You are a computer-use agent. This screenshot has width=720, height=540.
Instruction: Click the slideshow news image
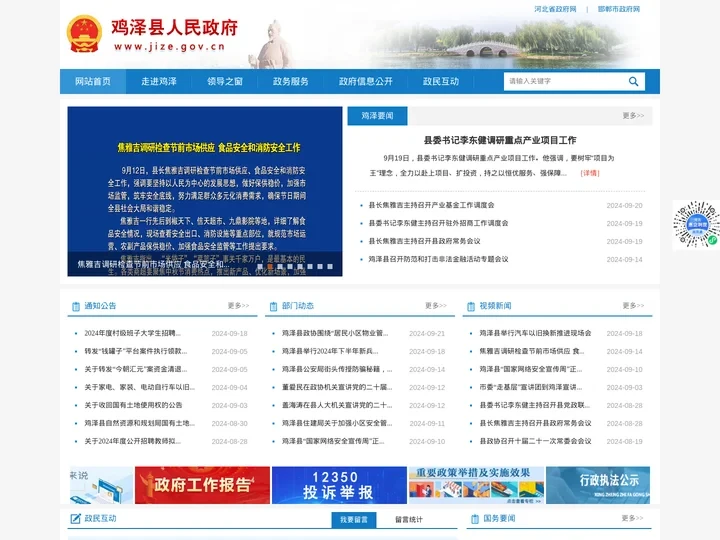[205, 191]
